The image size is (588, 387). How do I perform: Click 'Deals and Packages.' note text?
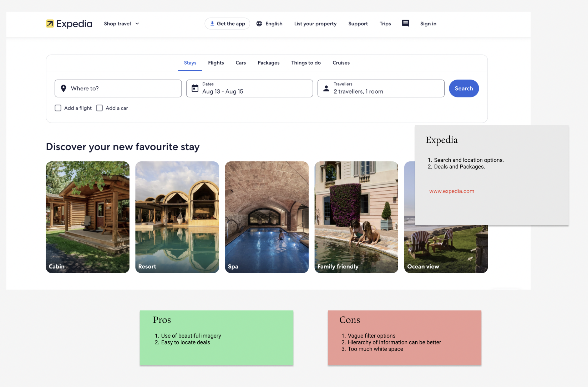coord(460,166)
